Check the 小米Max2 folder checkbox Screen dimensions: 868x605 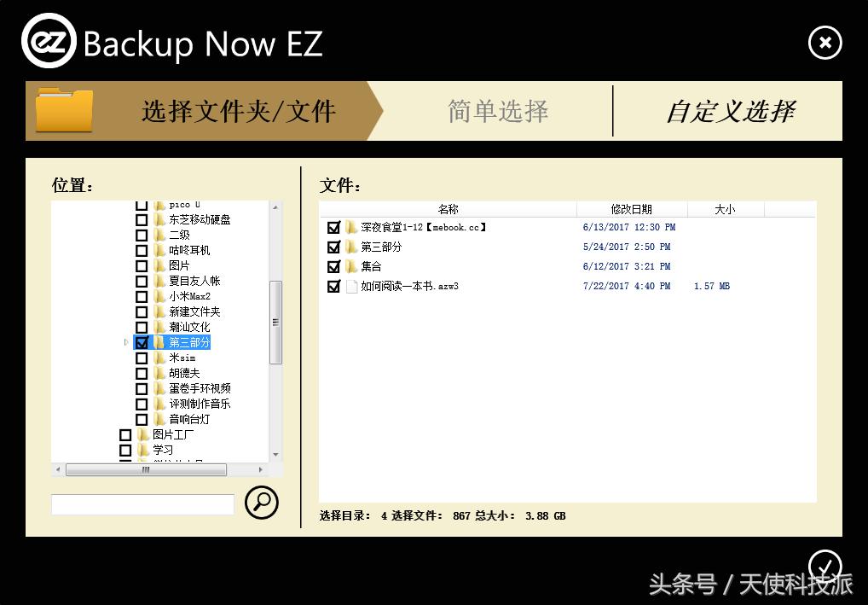click(x=142, y=296)
